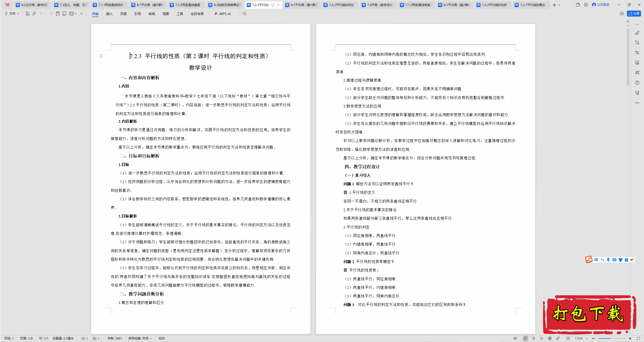Viewport: 644px width, 342px height.
Task: Click the blue Share (分享) button
Action: (x=634, y=14)
